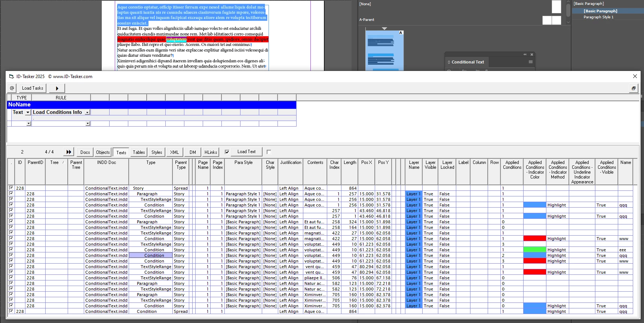
Task: Toggle checkbox of the highlighted Condition row
Action: [x=11, y=255]
